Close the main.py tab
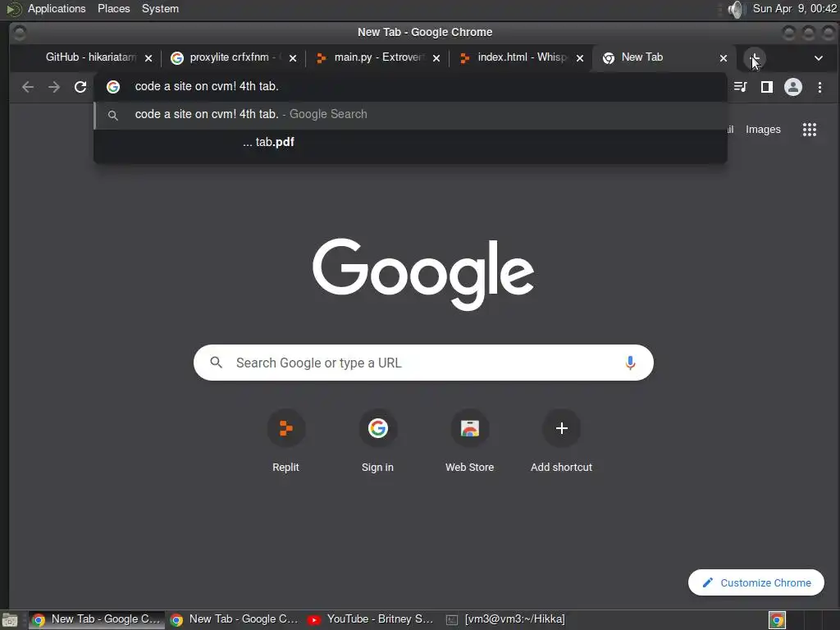The height and width of the screenshot is (630, 840). (x=436, y=58)
